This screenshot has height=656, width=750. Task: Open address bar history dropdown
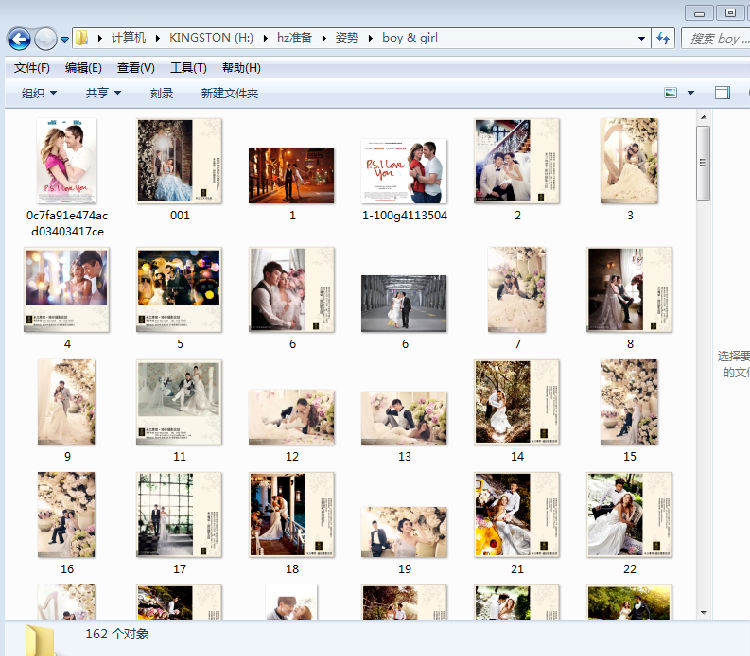tap(641, 39)
